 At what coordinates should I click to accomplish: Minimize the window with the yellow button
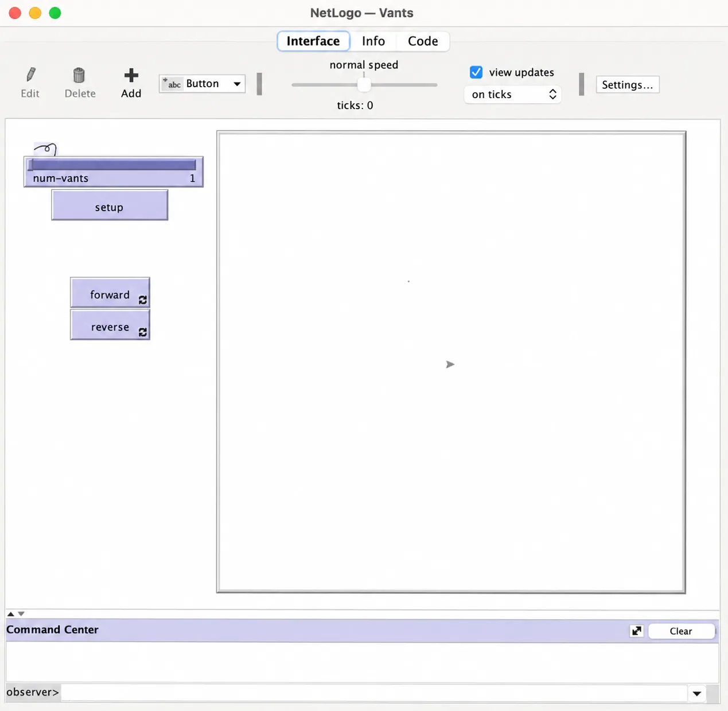point(35,13)
